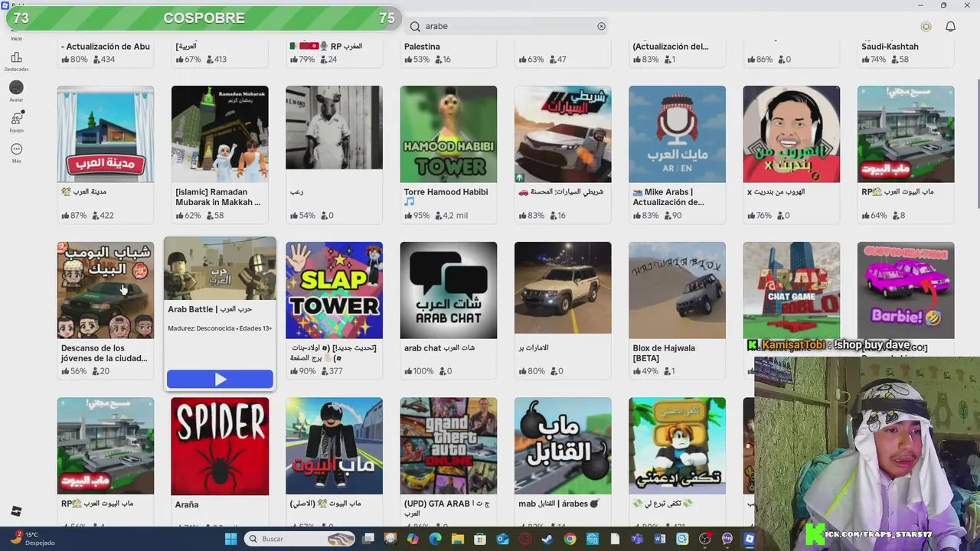Open the car police game thumbnail
The width and height of the screenshot is (980, 551).
click(x=563, y=134)
